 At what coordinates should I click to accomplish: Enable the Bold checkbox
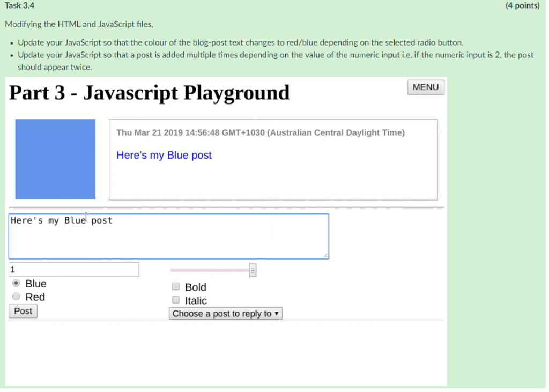175,286
